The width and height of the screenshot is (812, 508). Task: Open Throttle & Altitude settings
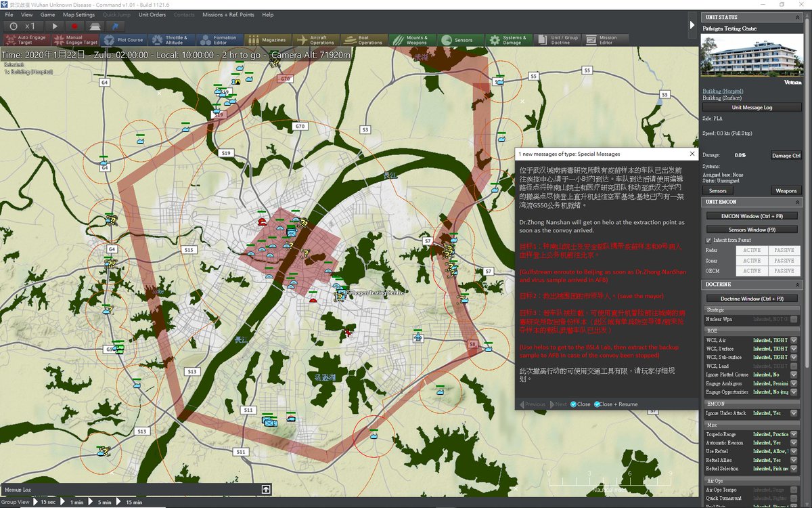(x=171, y=40)
